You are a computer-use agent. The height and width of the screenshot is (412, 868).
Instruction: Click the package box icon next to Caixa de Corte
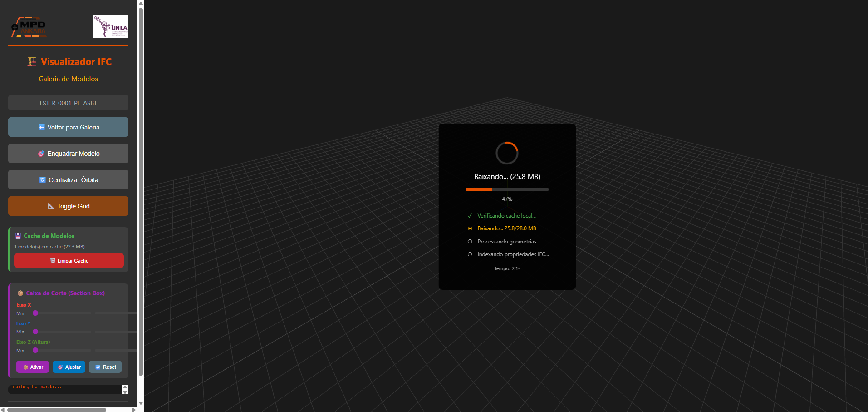[20, 293]
